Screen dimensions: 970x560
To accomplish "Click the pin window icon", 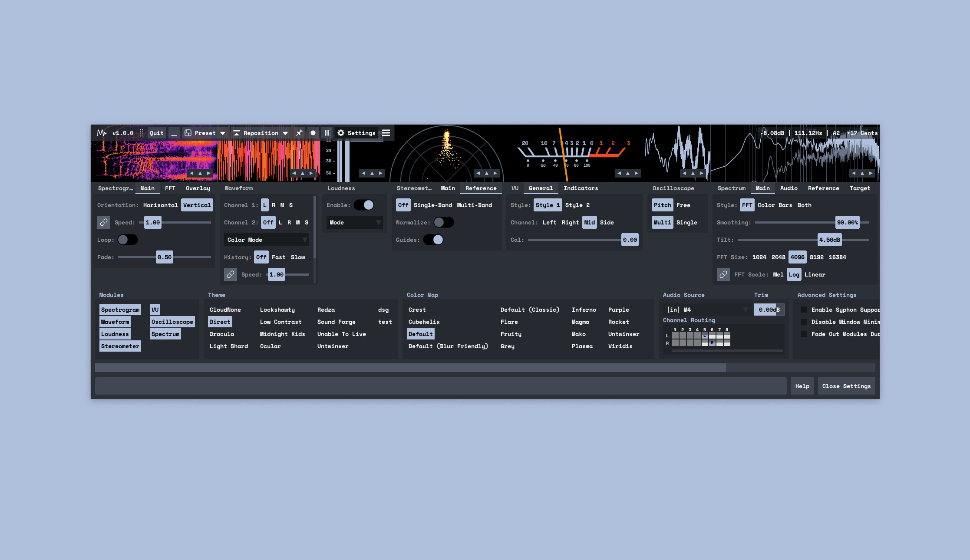I will pyautogui.click(x=299, y=133).
